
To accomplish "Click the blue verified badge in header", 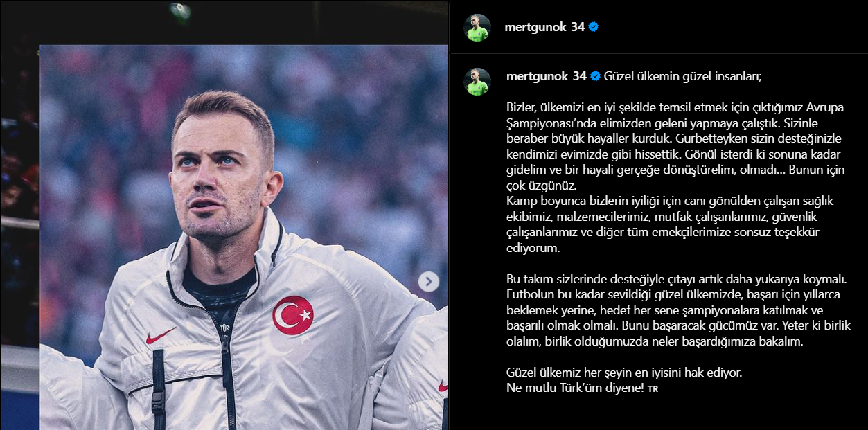I will tap(594, 28).
